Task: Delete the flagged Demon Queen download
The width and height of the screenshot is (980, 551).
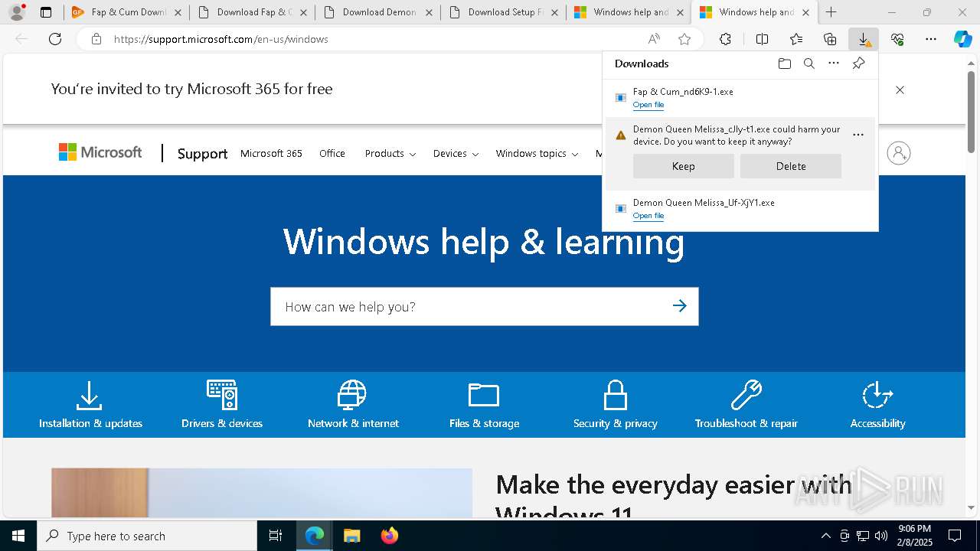Action: coord(790,166)
